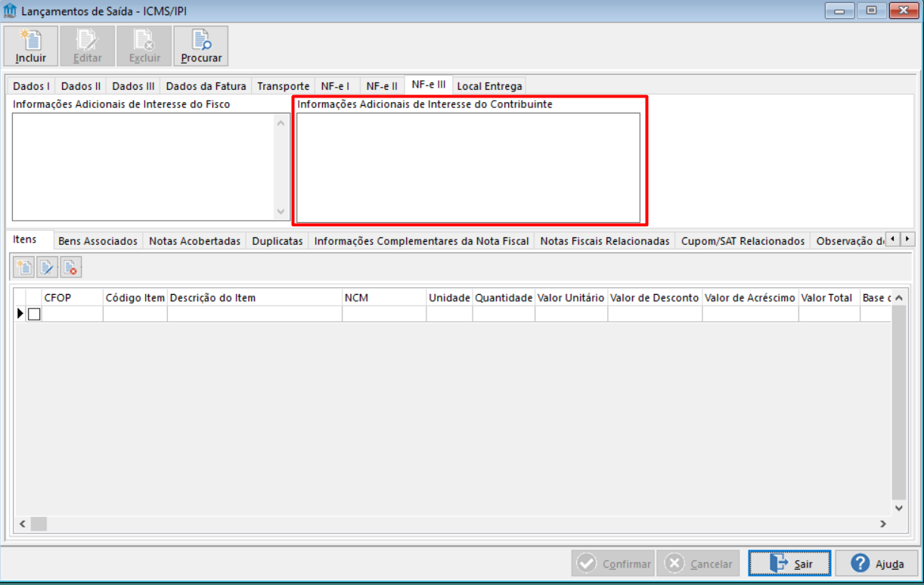Click the Valor Unitário column header
The width and height of the screenshot is (924, 585).
coord(571,298)
